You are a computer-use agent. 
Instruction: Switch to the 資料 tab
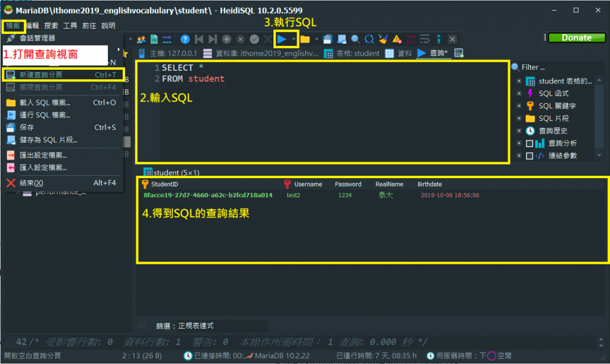[399, 53]
